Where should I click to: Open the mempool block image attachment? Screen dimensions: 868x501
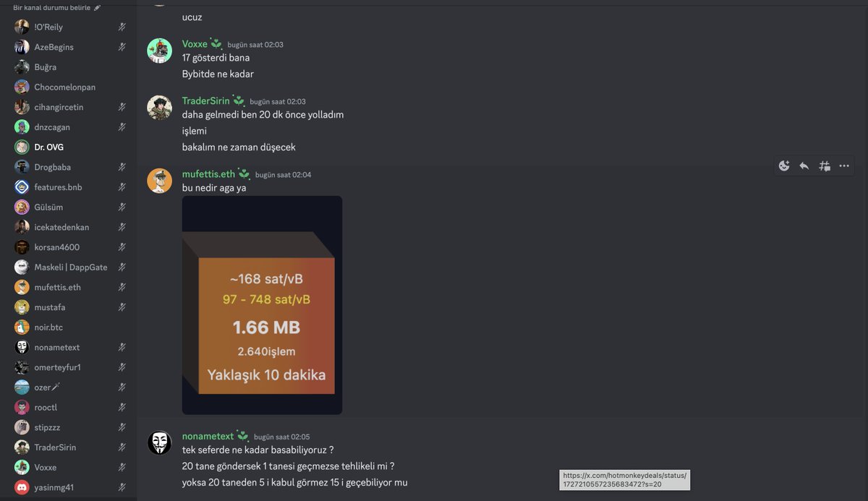point(262,305)
